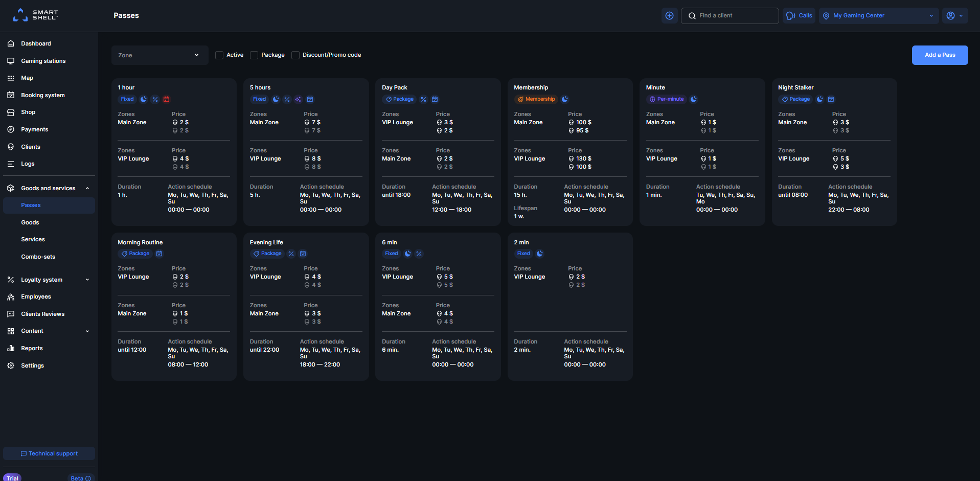Open Technical support

[49, 453]
